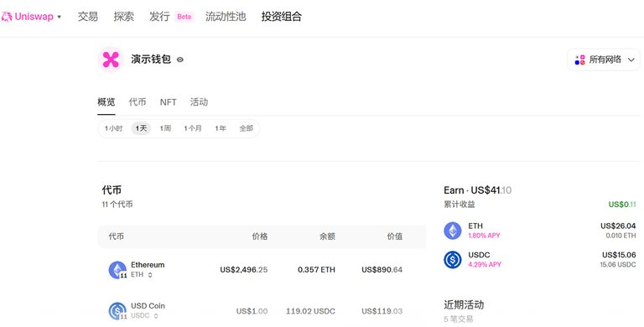Expand the ETH network chevron in Ethereum row

(150, 275)
